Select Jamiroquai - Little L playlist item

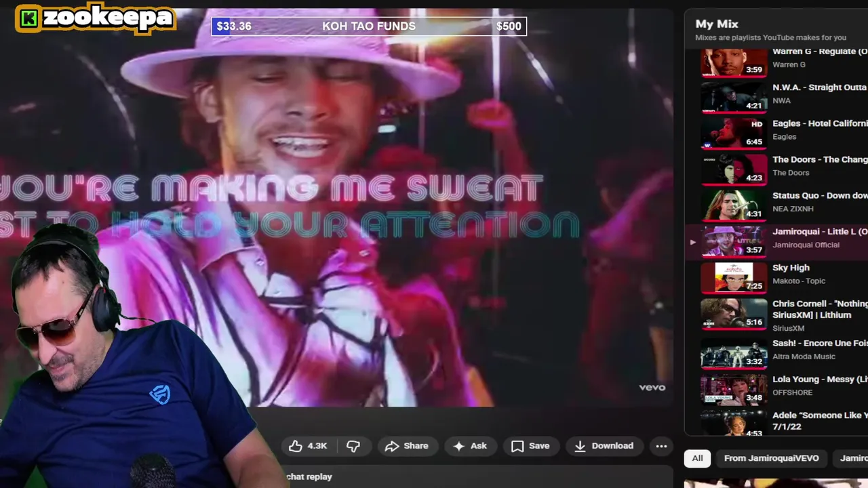(776, 242)
